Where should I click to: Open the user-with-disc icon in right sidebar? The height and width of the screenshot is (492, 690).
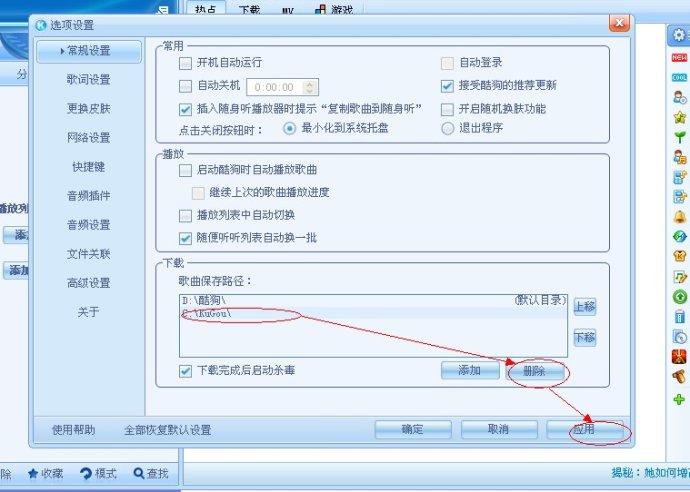pos(679,97)
